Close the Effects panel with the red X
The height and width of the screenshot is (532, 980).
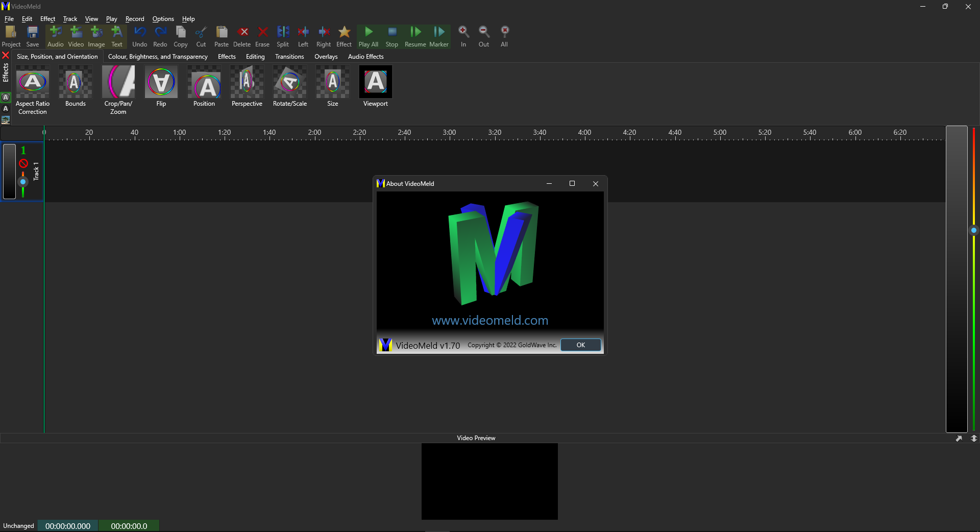6,55
